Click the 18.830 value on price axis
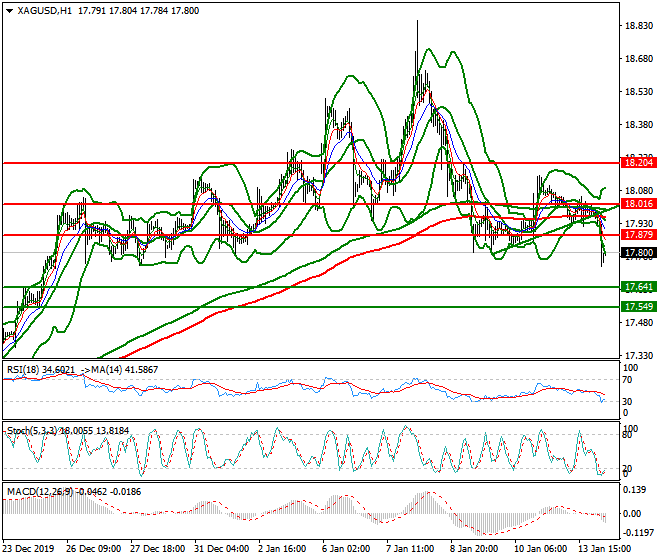Screen dimensions: 660x560 (x=636, y=26)
